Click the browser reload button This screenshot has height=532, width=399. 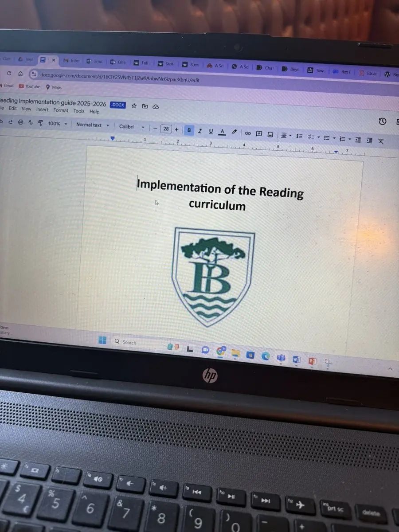[x=9, y=74]
